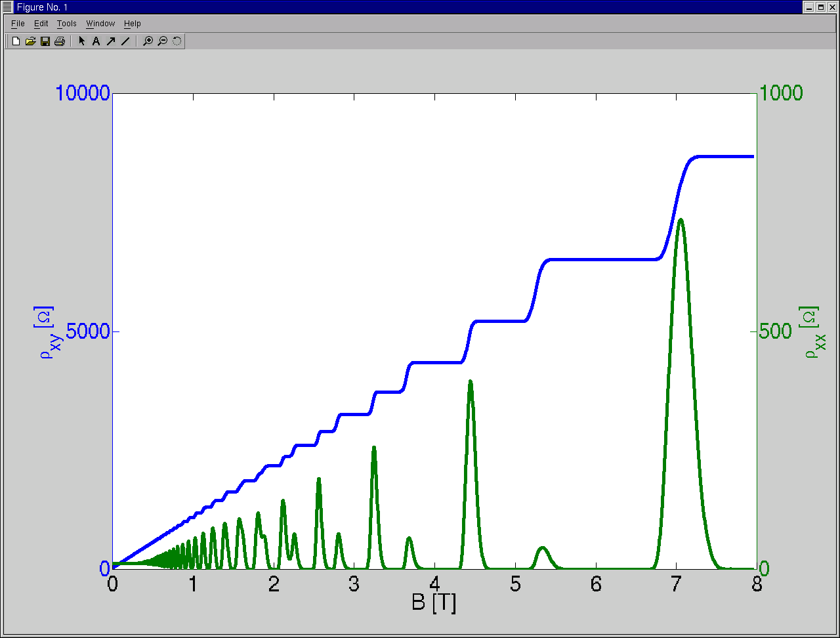Toggle the Zoom Out magnifier tool
Screen dimensions: 840x638
point(163,41)
